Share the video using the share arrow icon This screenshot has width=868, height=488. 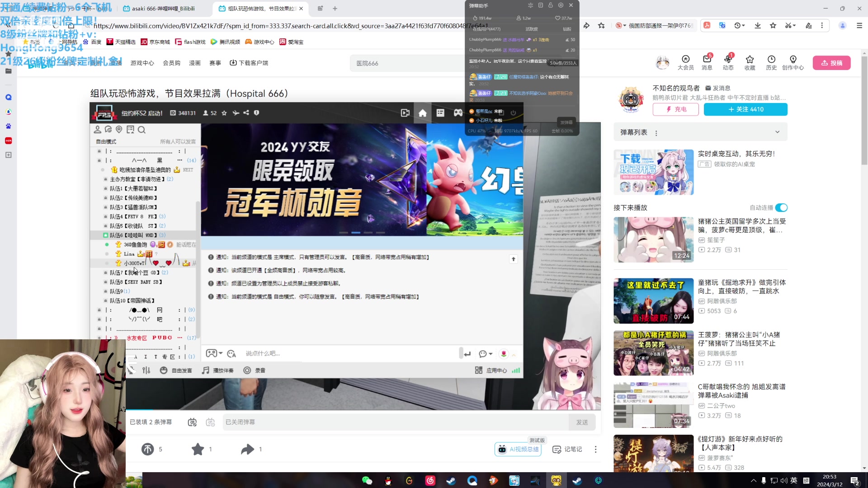tap(247, 449)
